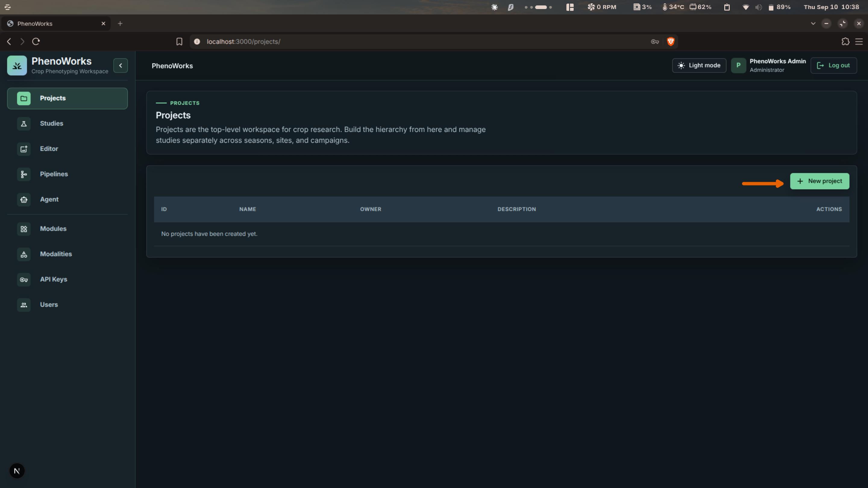This screenshot has height=488, width=868.
Task: Reload the browser page
Action: (36, 42)
